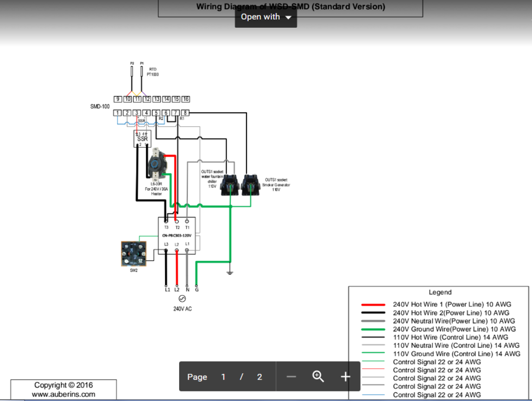
Task: Click the red 240V Hot Wire 1 swatch
Action: coord(373,305)
